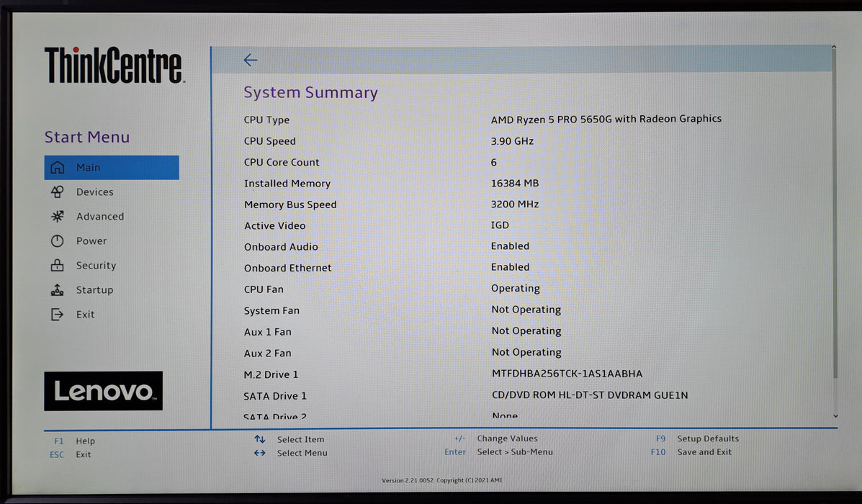Click the Exit door icon

tap(57, 315)
